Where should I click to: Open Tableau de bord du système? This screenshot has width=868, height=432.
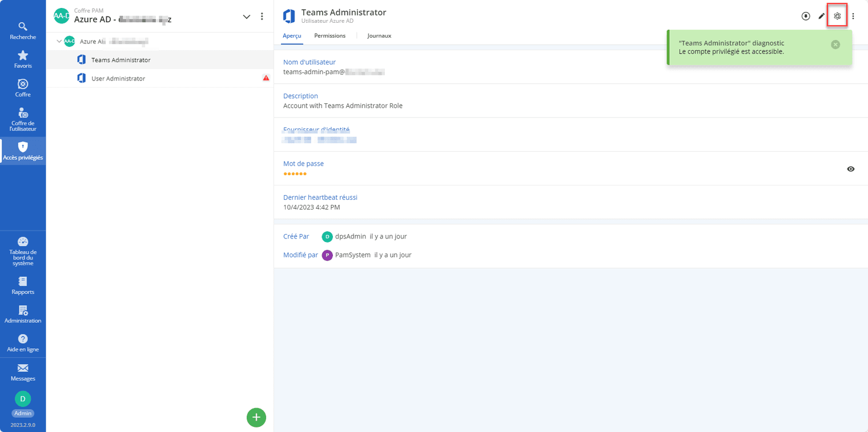click(x=23, y=251)
